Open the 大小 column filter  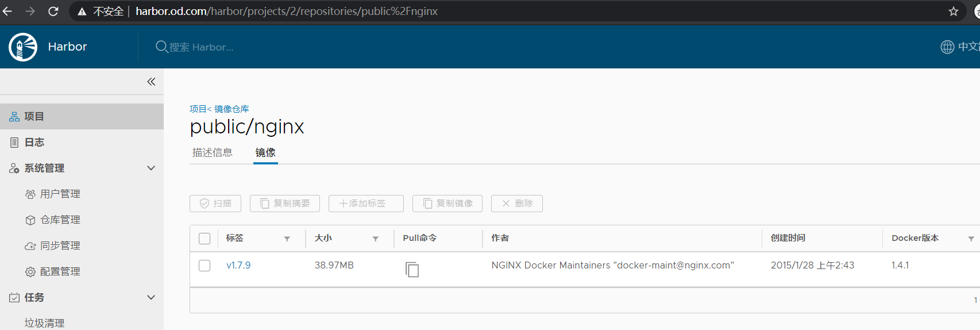click(x=375, y=239)
